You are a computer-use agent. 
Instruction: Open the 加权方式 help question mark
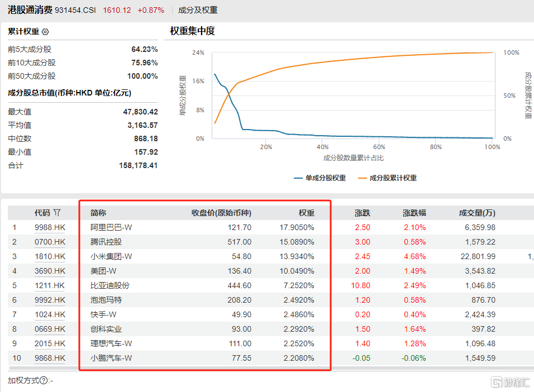tap(44, 380)
